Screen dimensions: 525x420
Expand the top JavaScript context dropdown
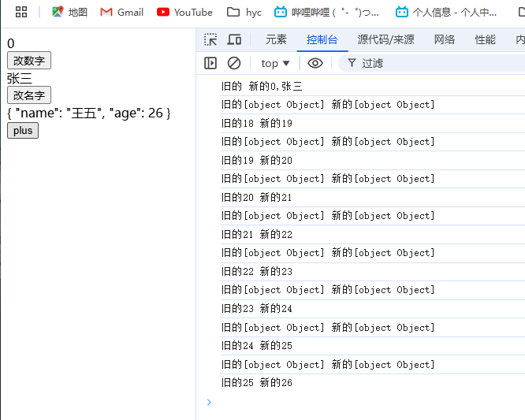click(x=276, y=63)
